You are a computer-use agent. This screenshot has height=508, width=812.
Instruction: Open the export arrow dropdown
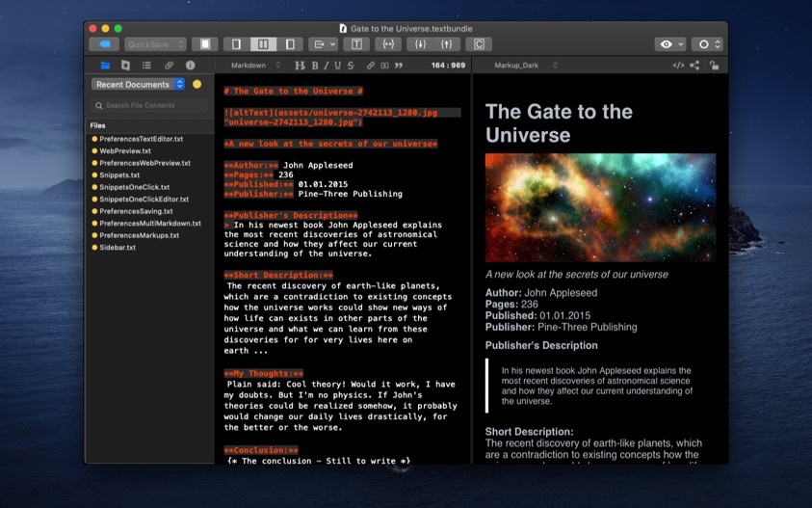click(323, 44)
